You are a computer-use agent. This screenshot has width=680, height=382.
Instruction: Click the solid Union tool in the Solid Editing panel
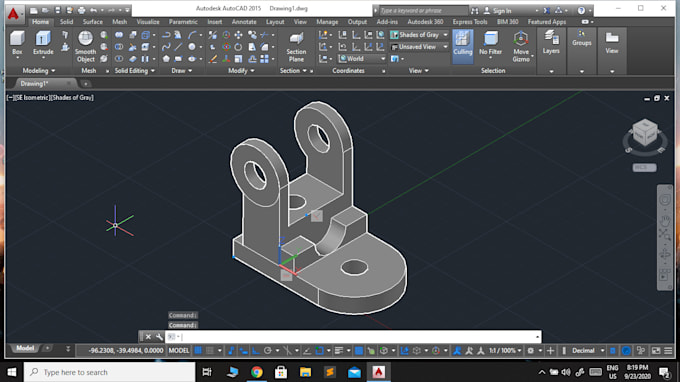tap(119, 35)
